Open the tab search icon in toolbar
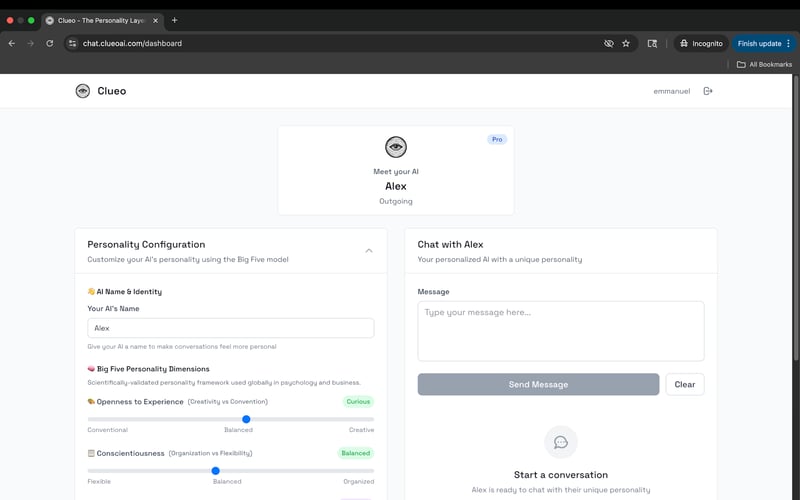The image size is (800, 500). pos(652,43)
